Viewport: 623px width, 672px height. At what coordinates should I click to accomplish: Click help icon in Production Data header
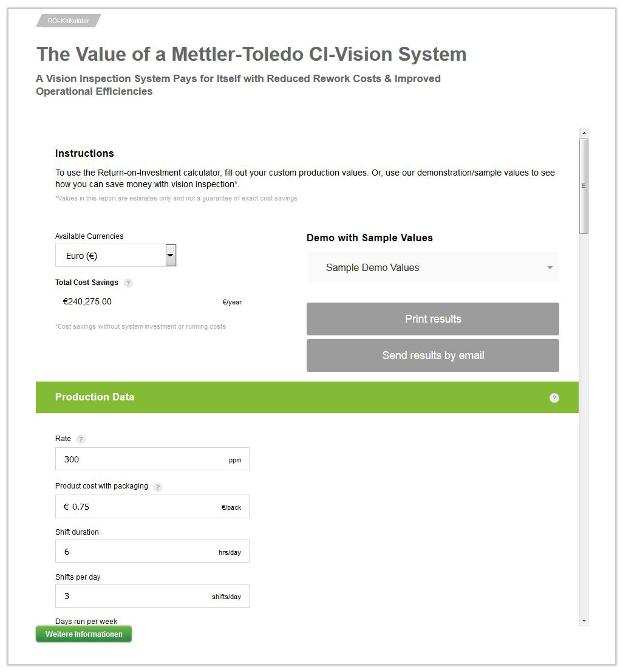pyautogui.click(x=554, y=398)
